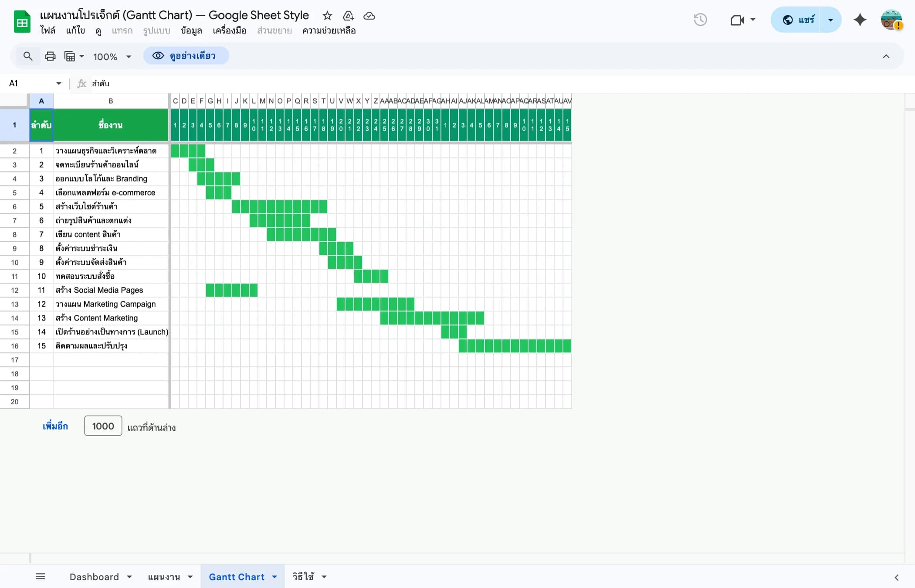Click the fx formula toggle
This screenshot has height=588, width=915.
pyautogui.click(x=81, y=83)
